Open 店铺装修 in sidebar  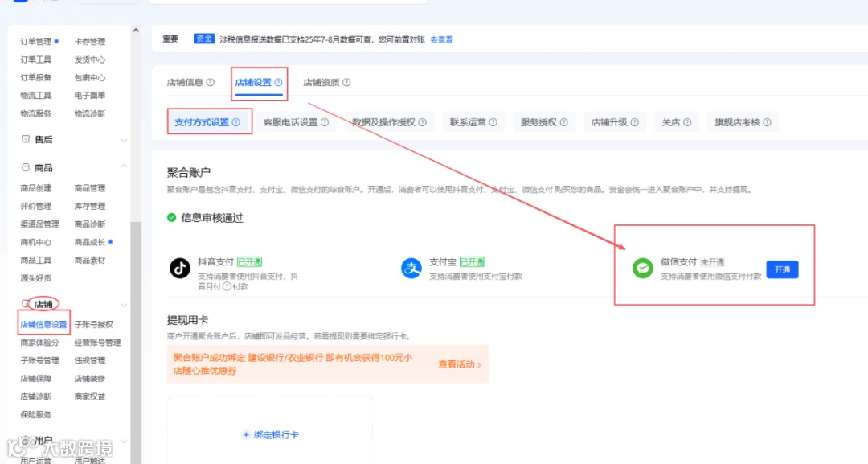90,379
